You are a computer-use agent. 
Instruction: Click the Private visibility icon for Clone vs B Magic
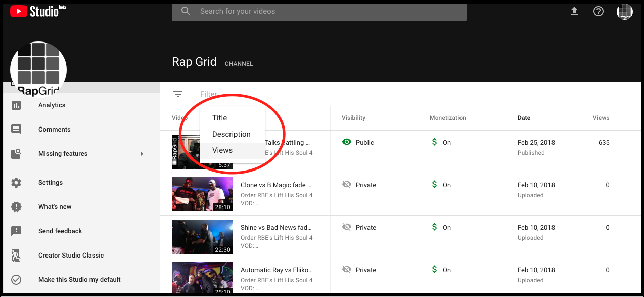click(346, 185)
